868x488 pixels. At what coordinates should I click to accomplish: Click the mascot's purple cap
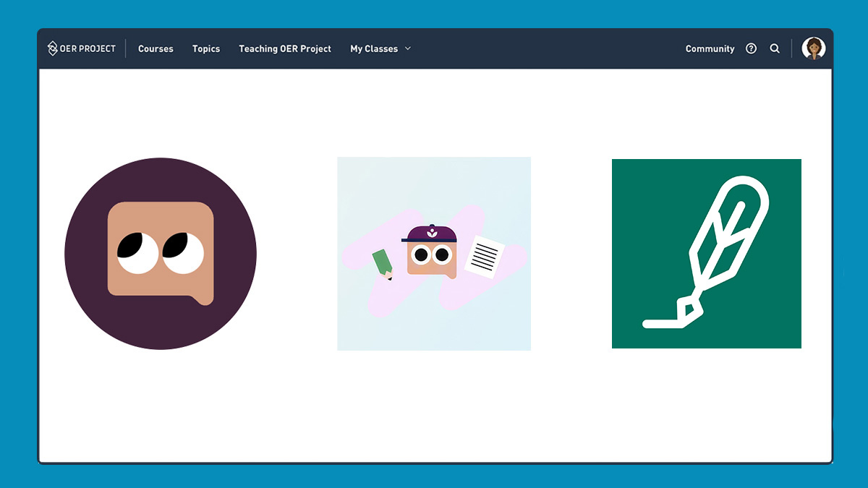430,234
